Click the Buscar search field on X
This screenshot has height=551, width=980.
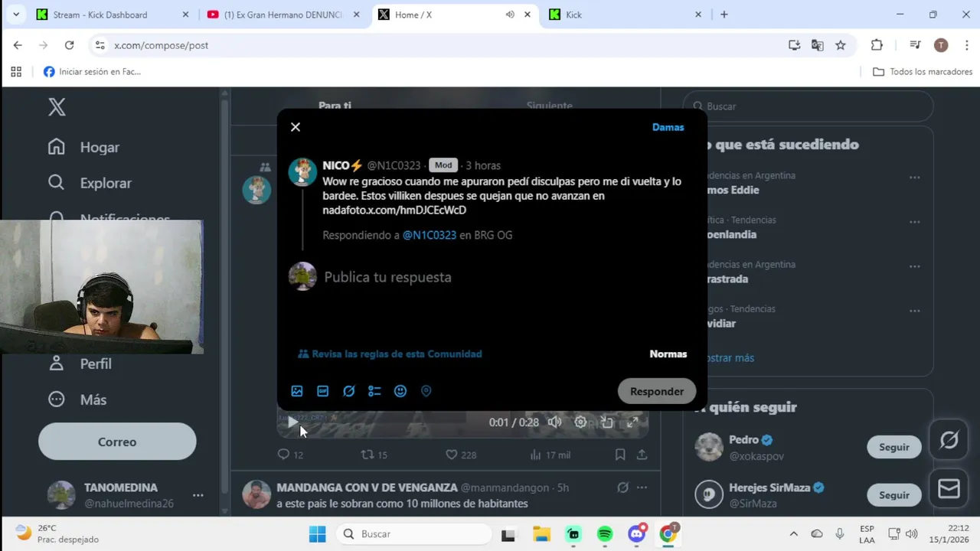pos(808,106)
